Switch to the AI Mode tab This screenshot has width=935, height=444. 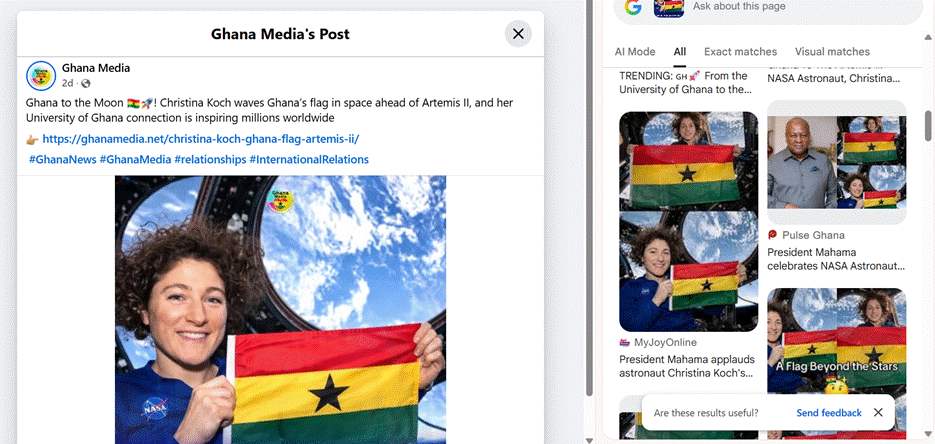click(x=634, y=52)
